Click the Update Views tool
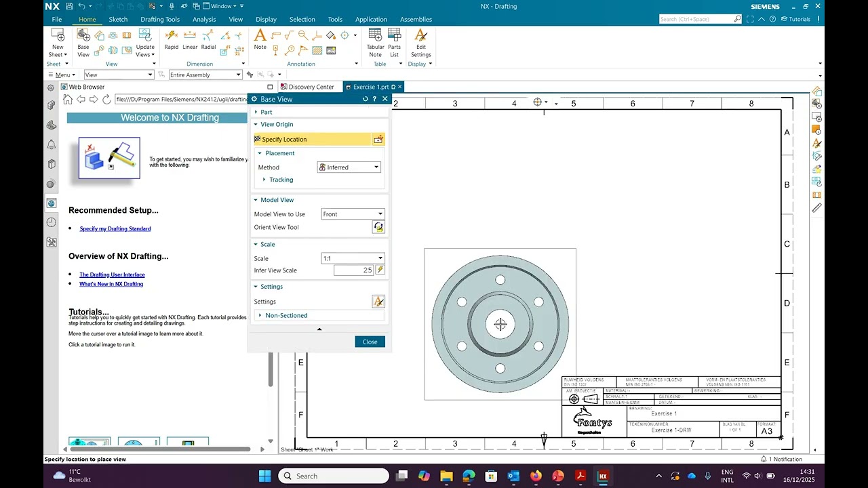868x488 pixels. point(145,42)
